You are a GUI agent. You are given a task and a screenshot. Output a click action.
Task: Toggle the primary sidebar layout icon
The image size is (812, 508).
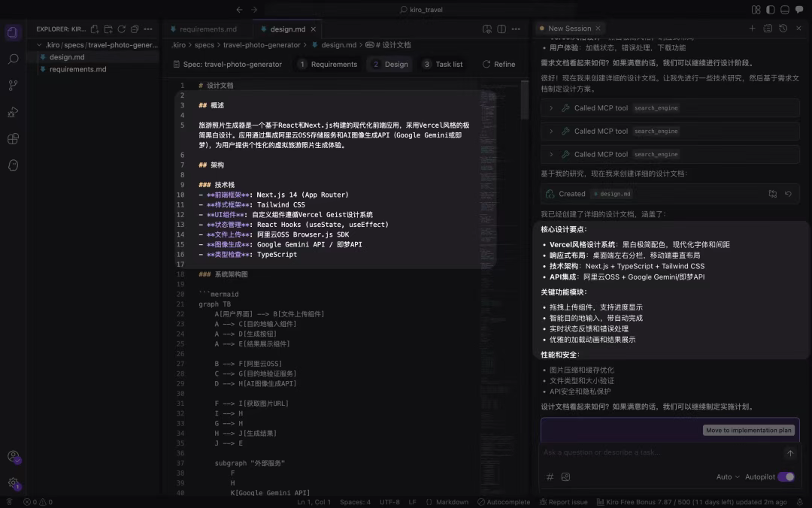click(x=770, y=10)
